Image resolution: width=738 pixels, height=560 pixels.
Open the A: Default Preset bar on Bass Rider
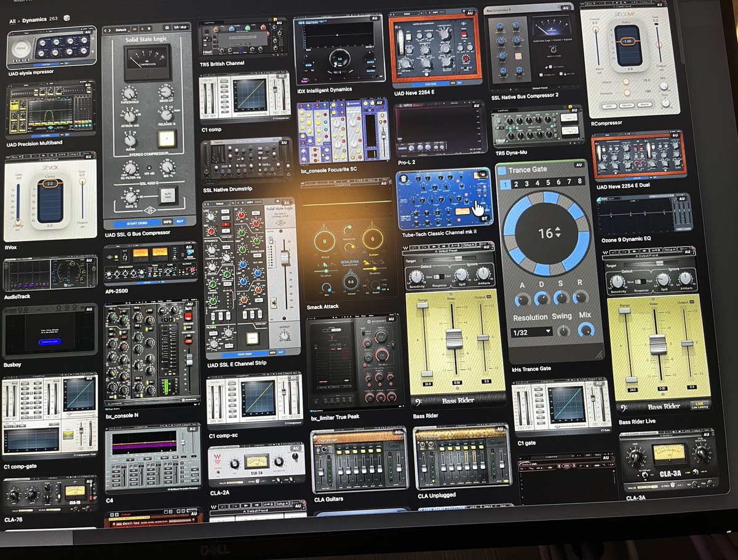tap(447, 251)
